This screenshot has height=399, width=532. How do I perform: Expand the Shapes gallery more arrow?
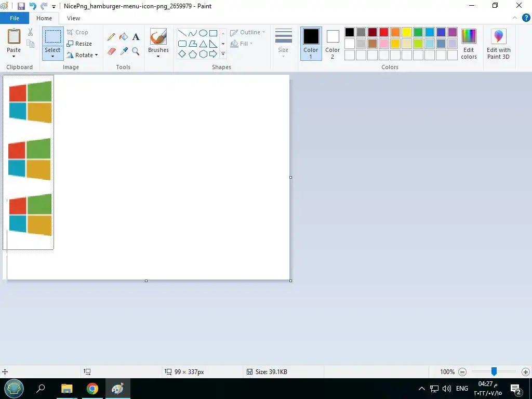(x=223, y=54)
